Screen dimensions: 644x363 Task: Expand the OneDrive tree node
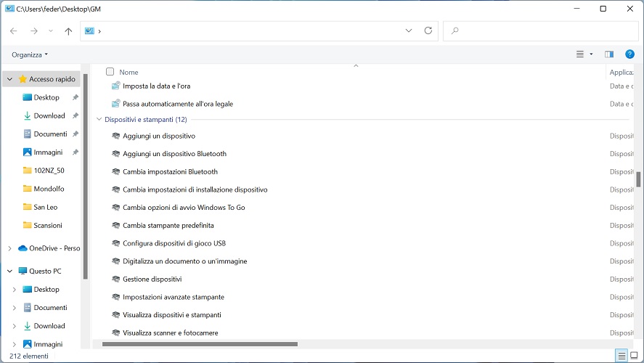click(x=9, y=248)
